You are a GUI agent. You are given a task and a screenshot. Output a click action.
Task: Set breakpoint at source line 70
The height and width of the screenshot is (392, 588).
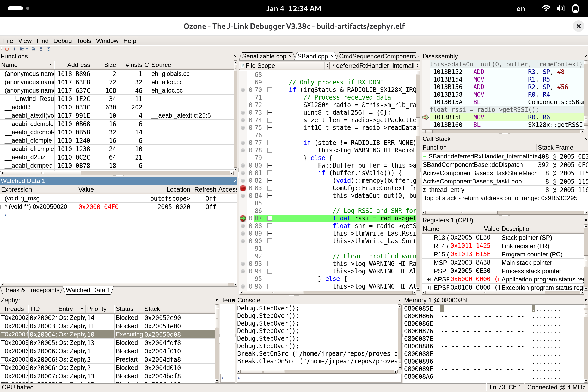pos(243,90)
